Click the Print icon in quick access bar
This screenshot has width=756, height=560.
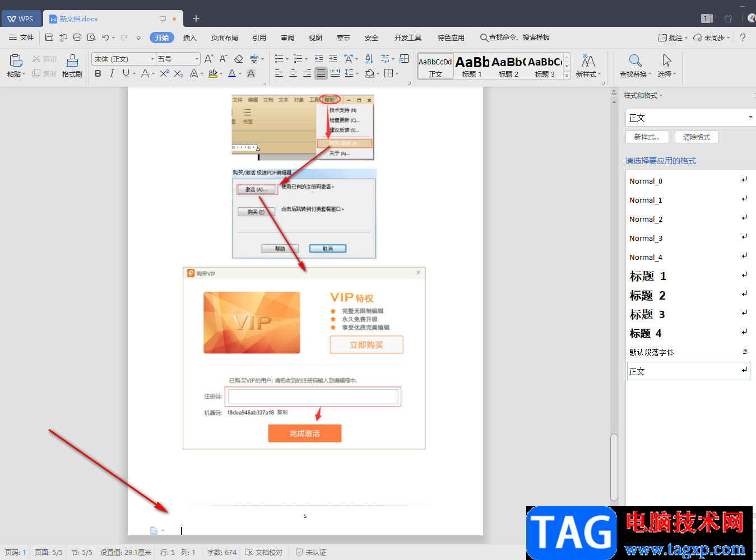(77, 38)
